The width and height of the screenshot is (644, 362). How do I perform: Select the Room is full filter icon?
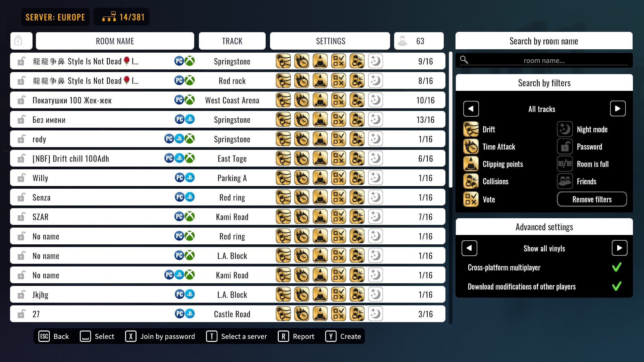[565, 164]
